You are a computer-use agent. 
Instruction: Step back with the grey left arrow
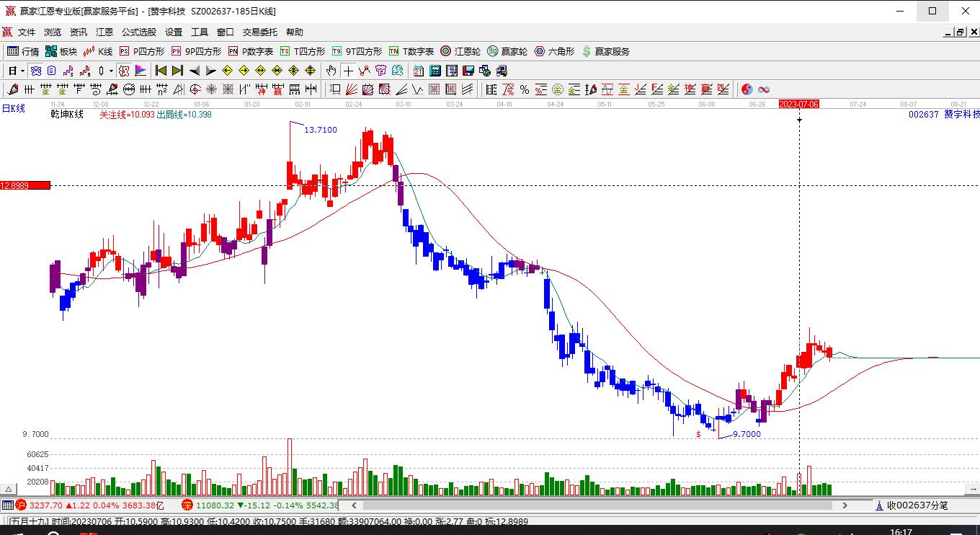194,71
